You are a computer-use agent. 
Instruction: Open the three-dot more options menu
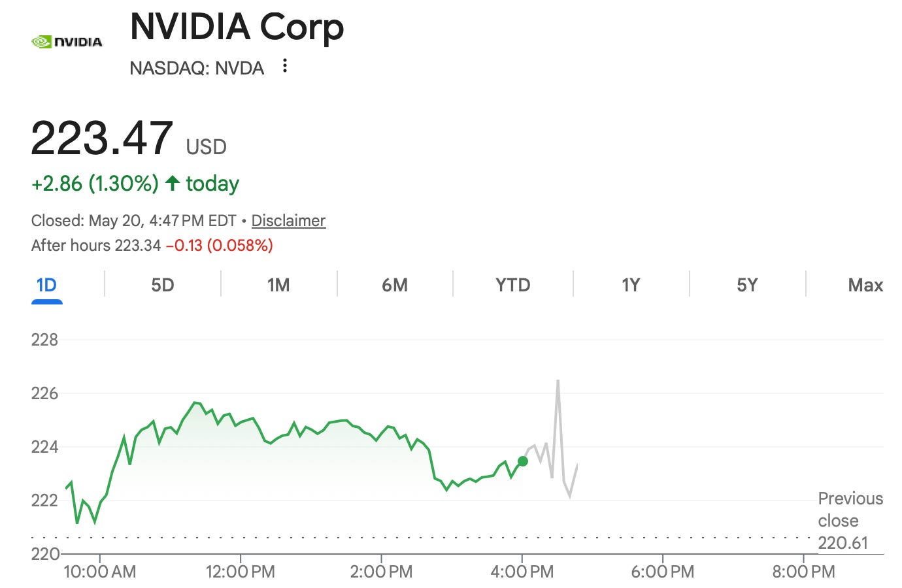coord(284,65)
